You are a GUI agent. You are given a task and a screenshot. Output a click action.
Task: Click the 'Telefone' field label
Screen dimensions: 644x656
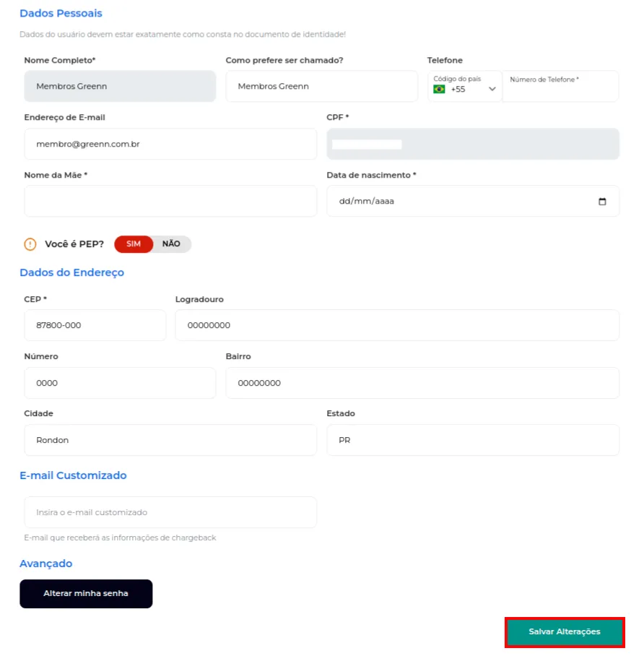click(445, 60)
